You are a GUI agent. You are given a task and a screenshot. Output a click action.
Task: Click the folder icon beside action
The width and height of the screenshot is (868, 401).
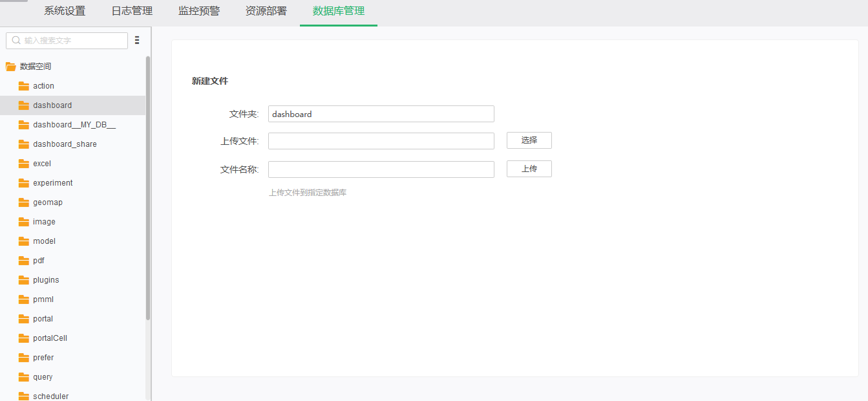[22, 85]
